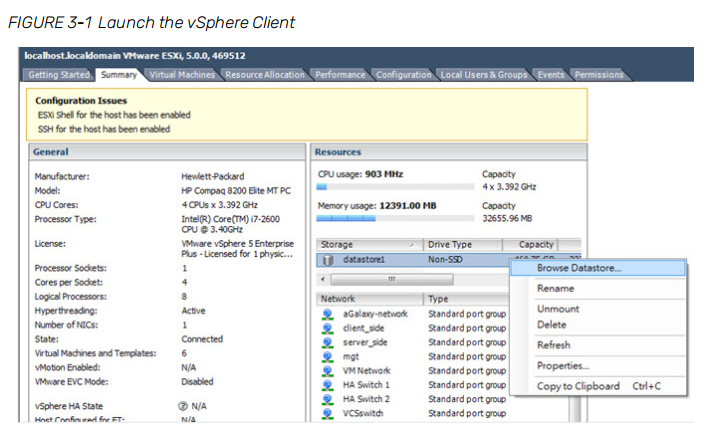The width and height of the screenshot is (709, 442).
Task: Click the 4 x 3.392 GHz CPU capacity
Action: pos(509,187)
